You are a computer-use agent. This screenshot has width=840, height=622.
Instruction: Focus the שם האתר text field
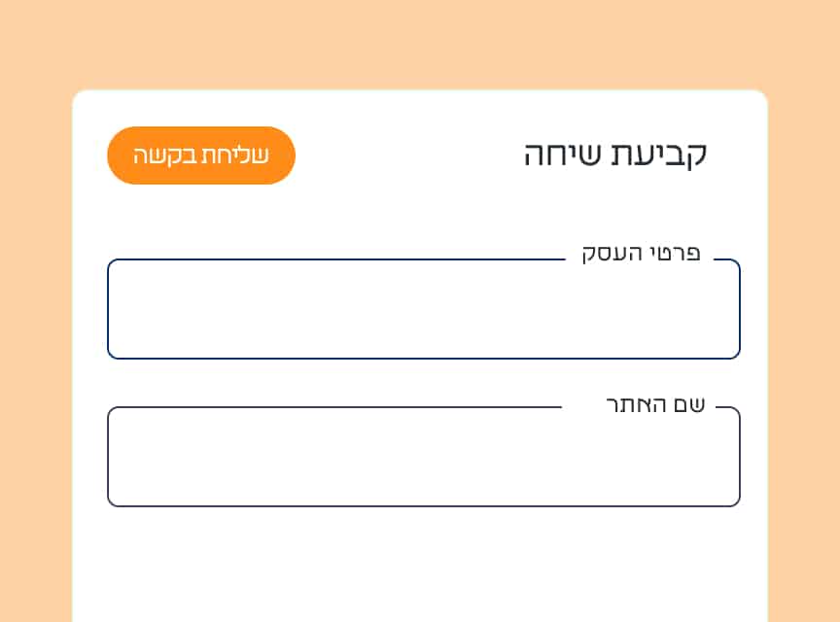coord(423,459)
